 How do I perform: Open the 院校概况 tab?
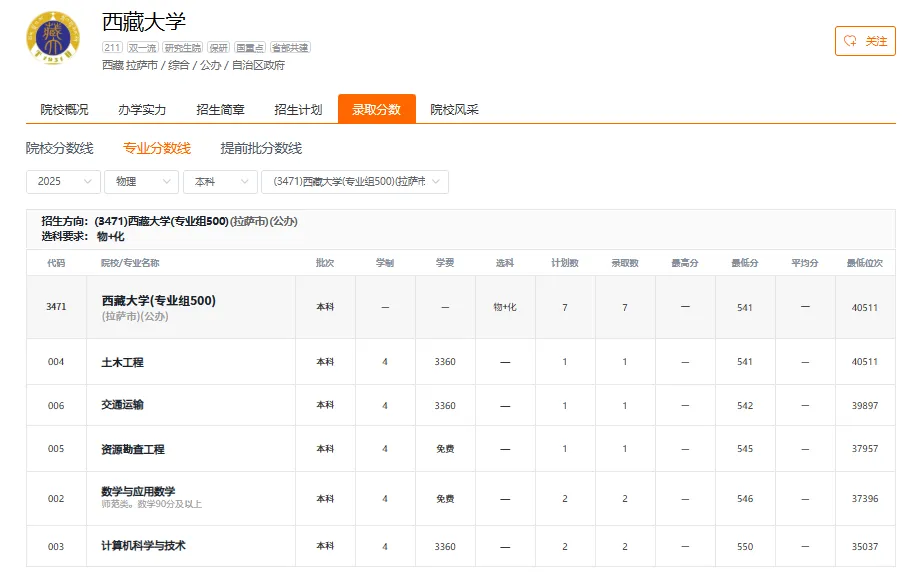coord(64,110)
